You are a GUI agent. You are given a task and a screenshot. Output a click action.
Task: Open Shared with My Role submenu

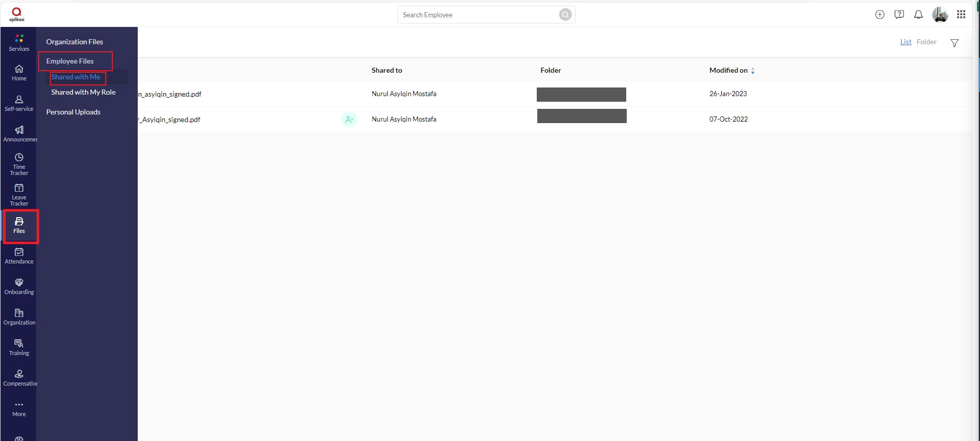(x=83, y=92)
